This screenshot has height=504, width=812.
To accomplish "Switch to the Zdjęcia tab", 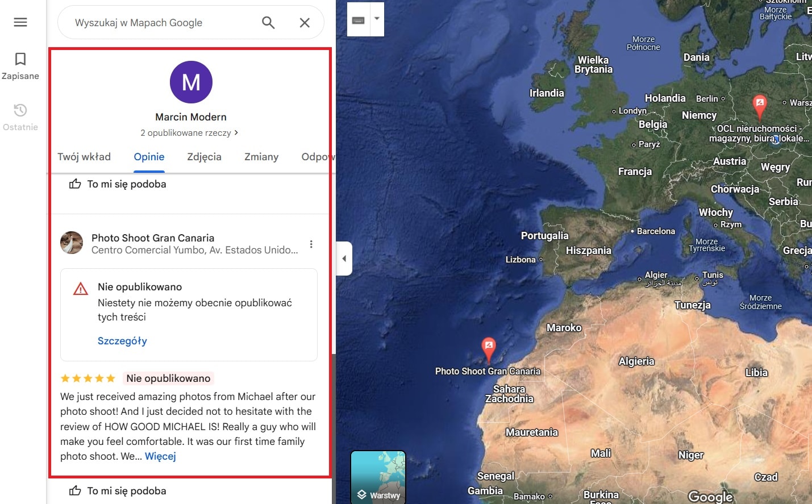I will pyautogui.click(x=204, y=157).
